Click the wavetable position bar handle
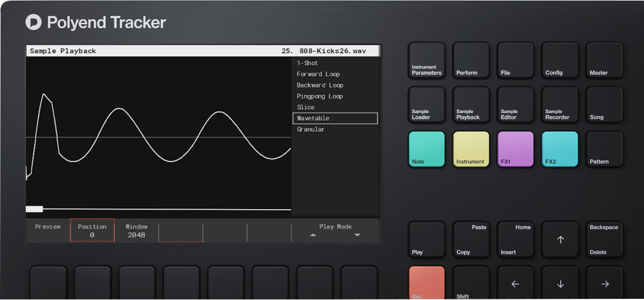 click(34, 209)
